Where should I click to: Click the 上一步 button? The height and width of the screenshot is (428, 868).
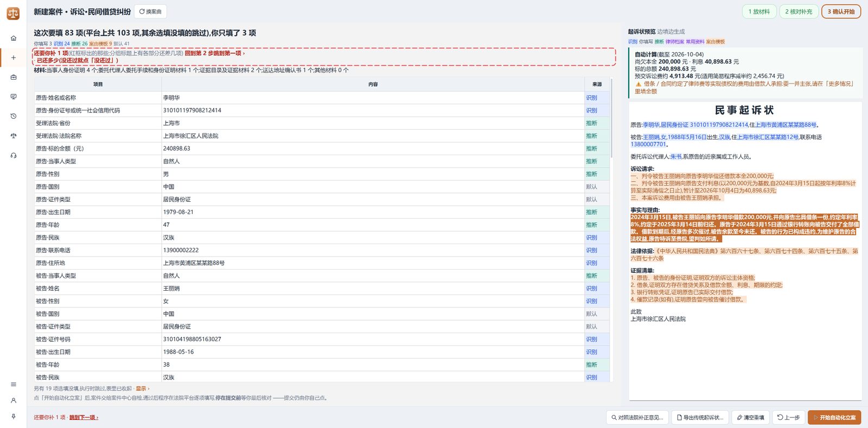click(x=788, y=417)
